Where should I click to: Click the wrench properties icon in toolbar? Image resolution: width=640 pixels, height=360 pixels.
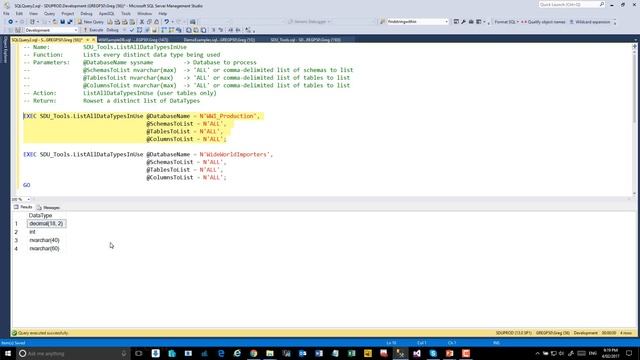(x=463, y=22)
